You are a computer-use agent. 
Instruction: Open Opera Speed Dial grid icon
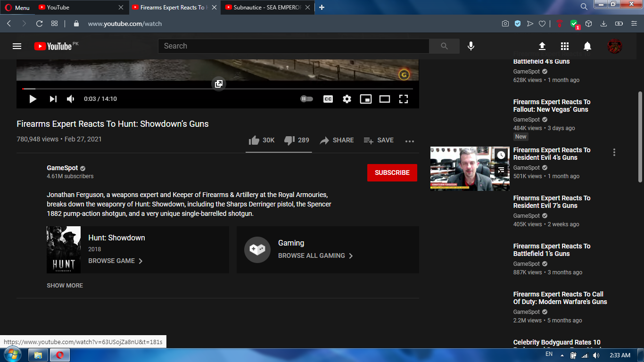click(55, 24)
